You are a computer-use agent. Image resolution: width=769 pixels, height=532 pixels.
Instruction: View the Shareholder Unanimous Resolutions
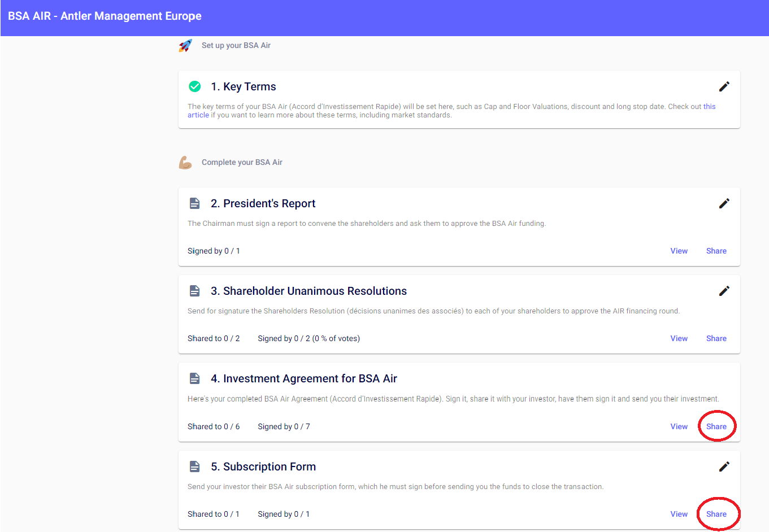coord(679,338)
